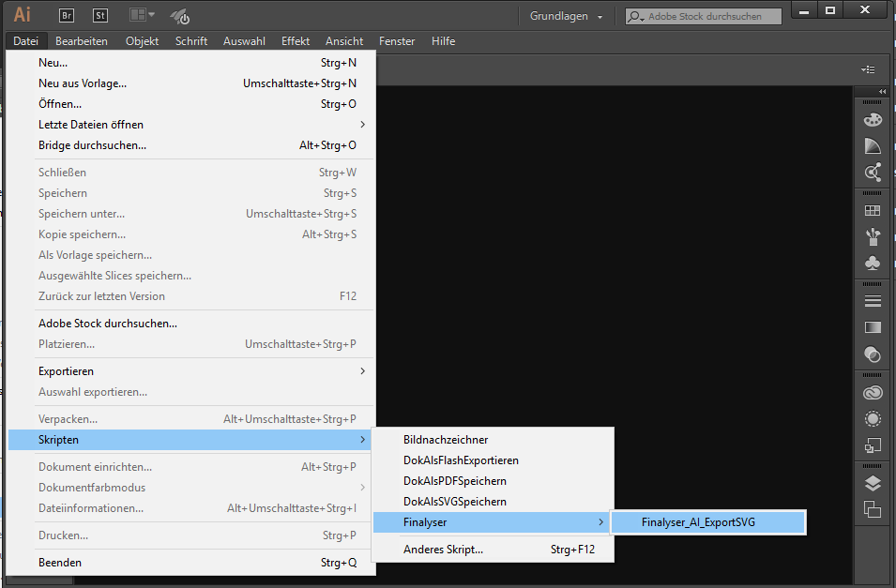This screenshot has width=896, height=588.
Task: Open the Fenster menu
Action: pos(397,41)
